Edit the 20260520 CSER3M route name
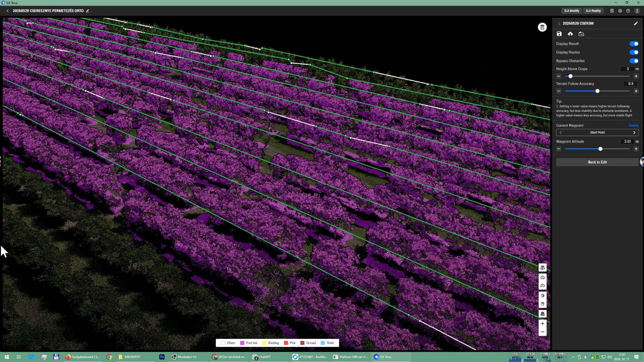The width and height of the screenshot is (644, 362). [636, 23]
